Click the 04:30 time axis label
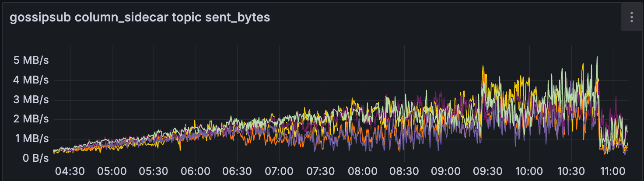Screen dimensions: 644x181 pyautogui.click(x=70, y=171)
